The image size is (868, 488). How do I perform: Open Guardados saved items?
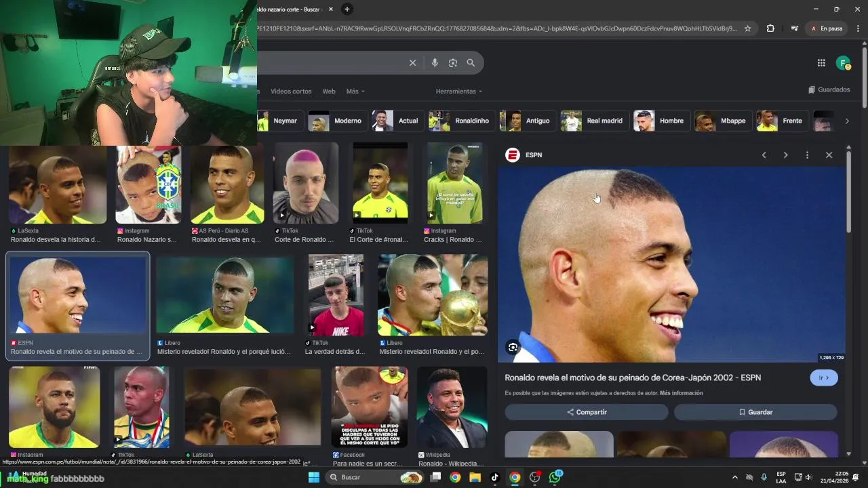[829, 89]
